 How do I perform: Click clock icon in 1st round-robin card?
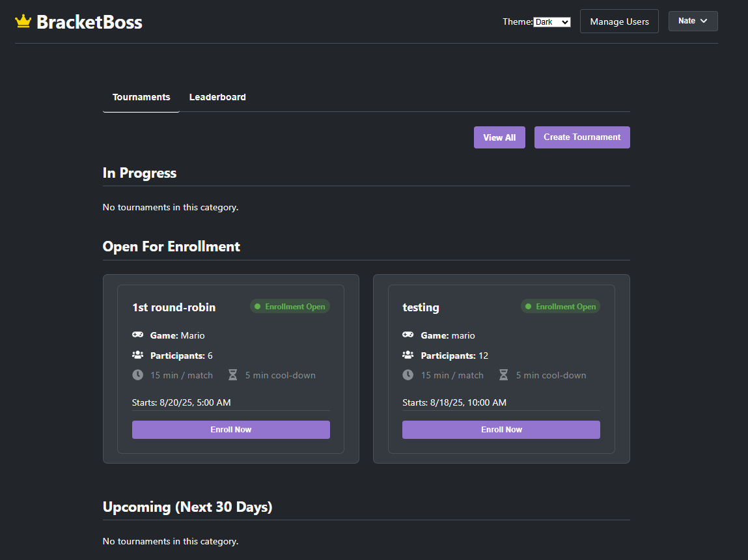138,375
